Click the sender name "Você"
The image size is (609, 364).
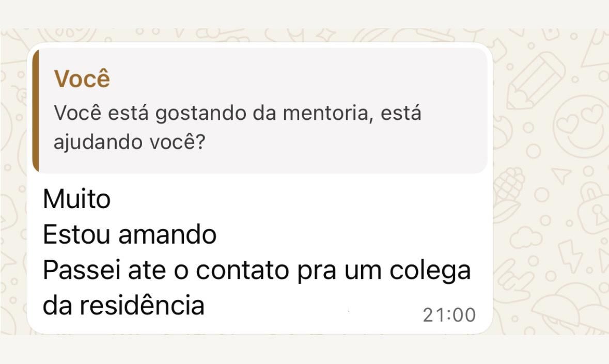pyautogui.click(x=82, y=79)
